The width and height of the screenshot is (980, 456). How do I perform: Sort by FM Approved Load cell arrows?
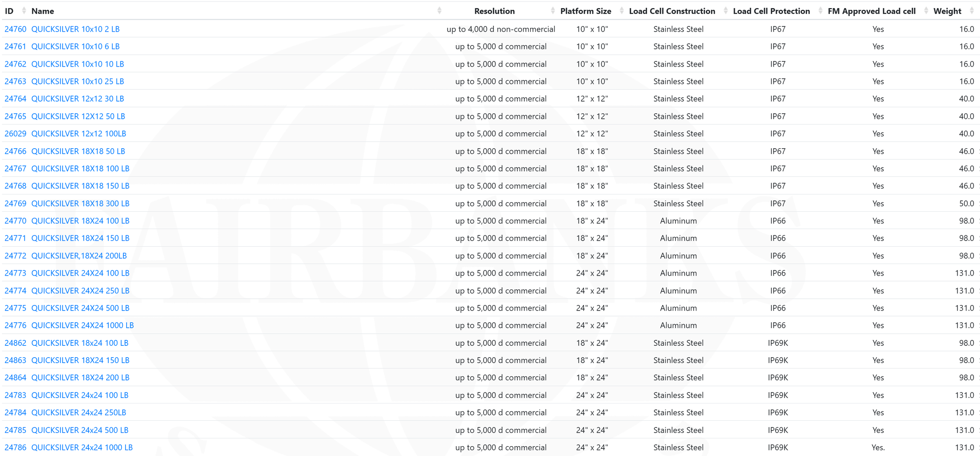pos(926,11)
